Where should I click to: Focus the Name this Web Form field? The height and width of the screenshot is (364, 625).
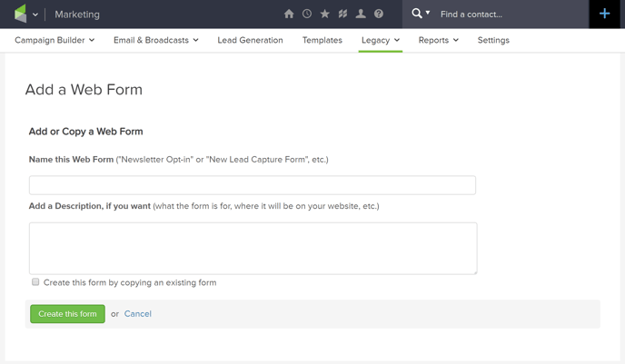[x=253, y=185]
